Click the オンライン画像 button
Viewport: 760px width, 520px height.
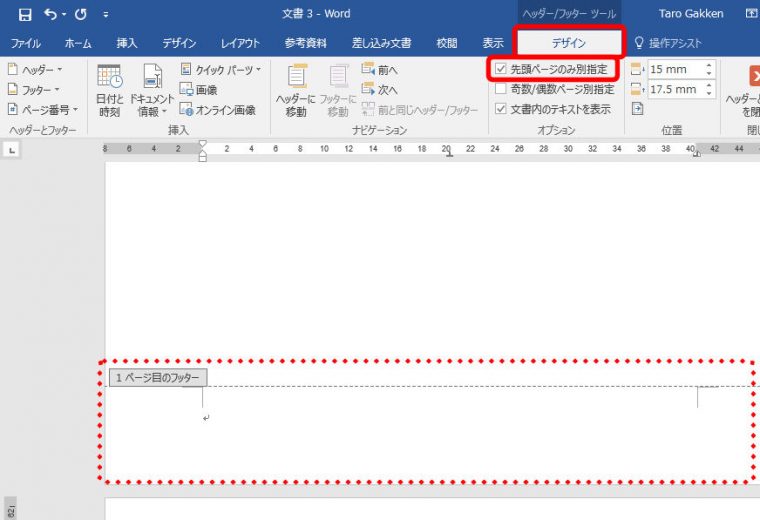click(x=218, y=110)
